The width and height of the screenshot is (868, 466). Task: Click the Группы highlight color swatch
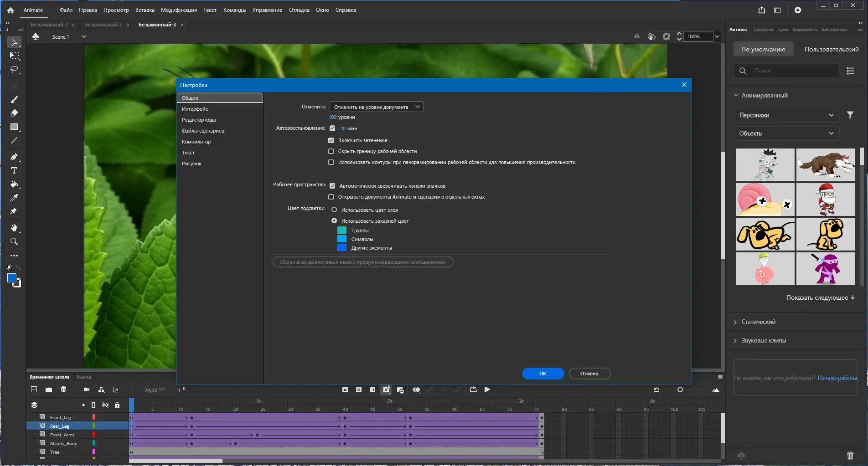pos(342,230)
